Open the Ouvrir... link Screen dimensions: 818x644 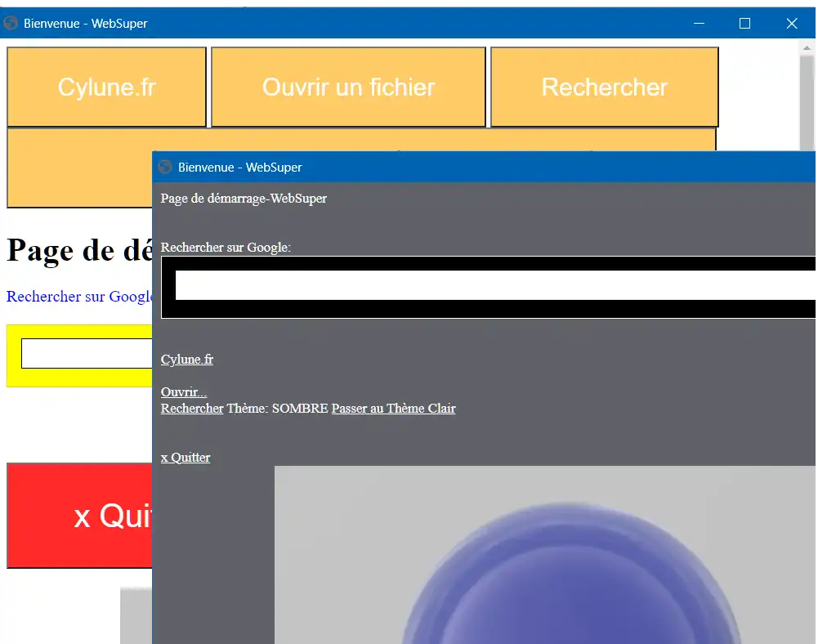[x=184, y=392]
